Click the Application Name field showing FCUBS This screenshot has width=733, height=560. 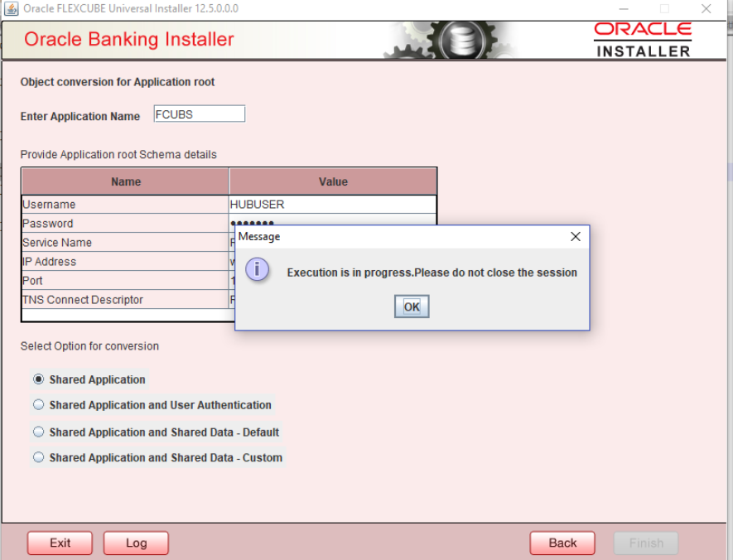(x=198, y=113)
